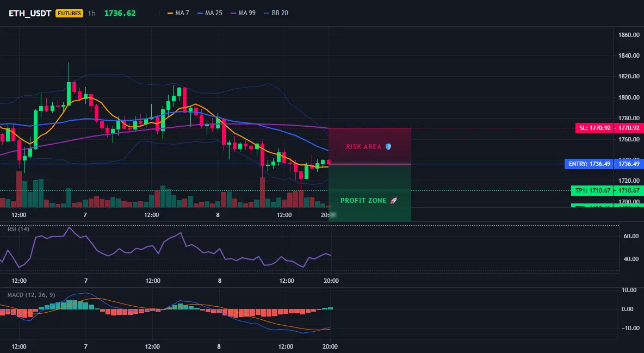Click the PROFIT ZONE label
The width and height of the screenshot is (644, 353).
coord(363,201)
